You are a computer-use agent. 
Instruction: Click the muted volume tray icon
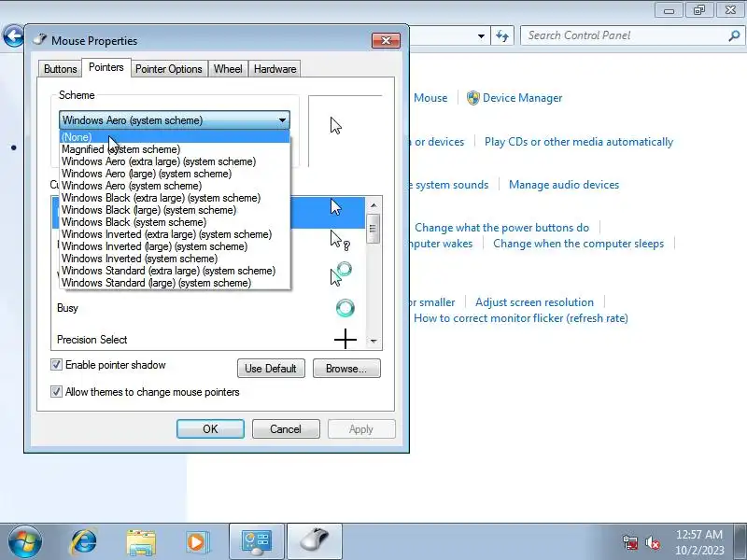[652, 542]
